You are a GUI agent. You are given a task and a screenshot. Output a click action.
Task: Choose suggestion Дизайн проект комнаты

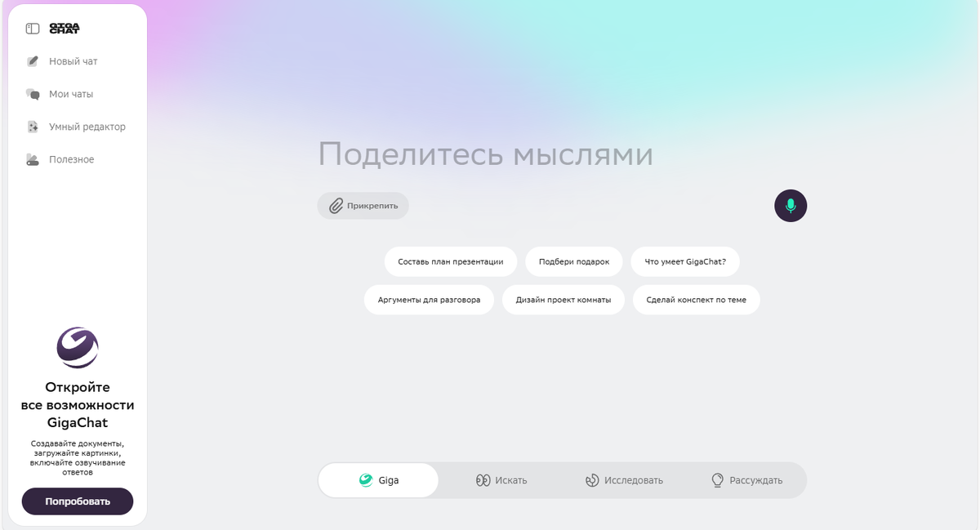pos(563,300)
